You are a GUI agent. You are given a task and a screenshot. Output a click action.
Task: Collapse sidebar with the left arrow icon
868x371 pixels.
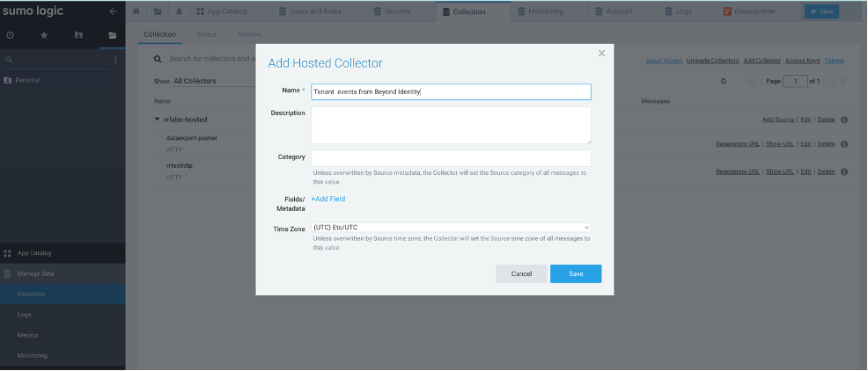tap(113, 11)
